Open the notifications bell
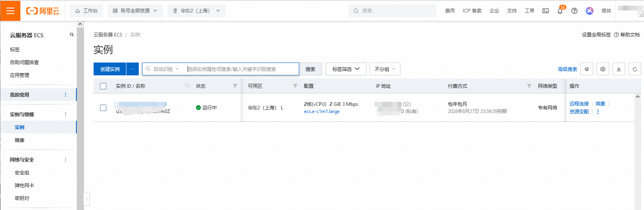The width and height of the screenshot is (644, 210). [560, 11]
